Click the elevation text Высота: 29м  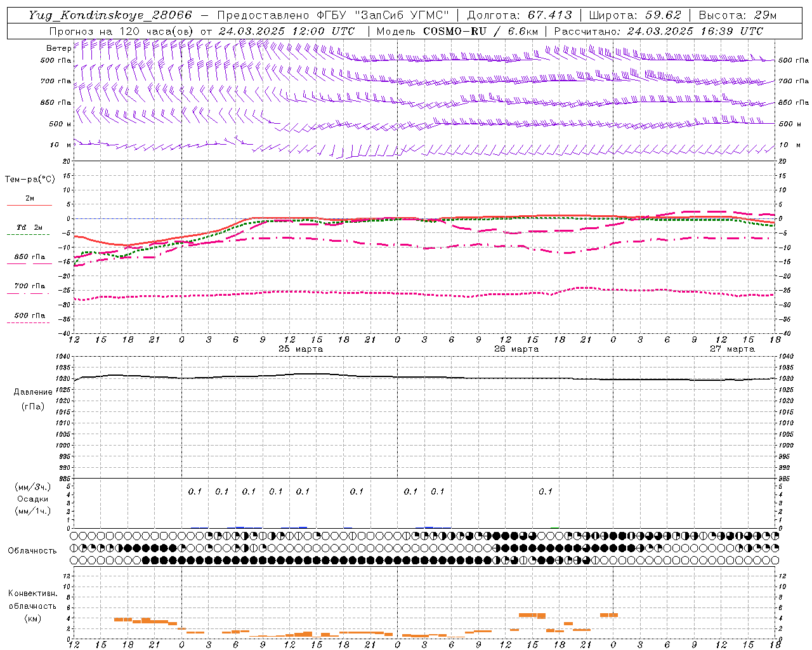pos(737,15)
